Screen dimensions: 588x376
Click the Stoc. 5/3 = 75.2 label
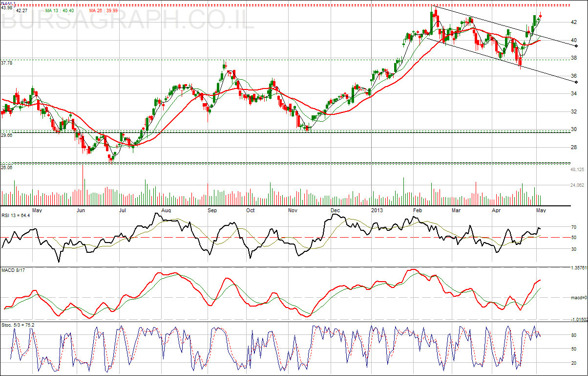click(18, 325)
